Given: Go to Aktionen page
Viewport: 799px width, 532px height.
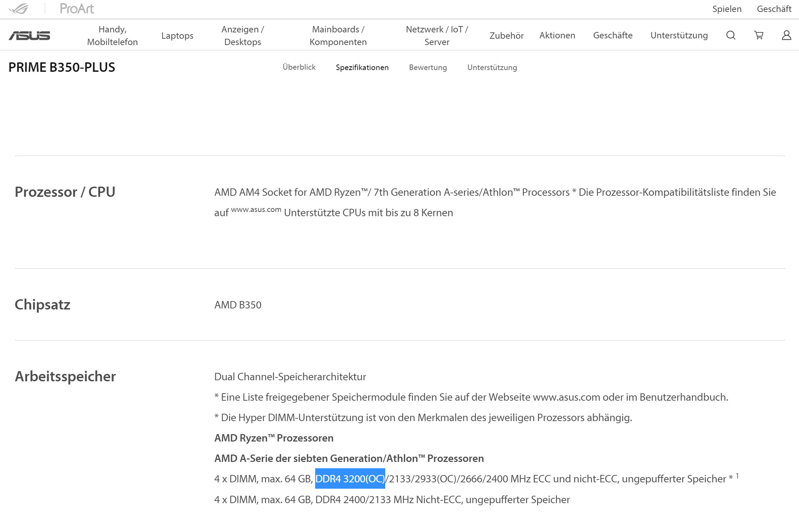Looking at the screenshot, I should [557, 35].
